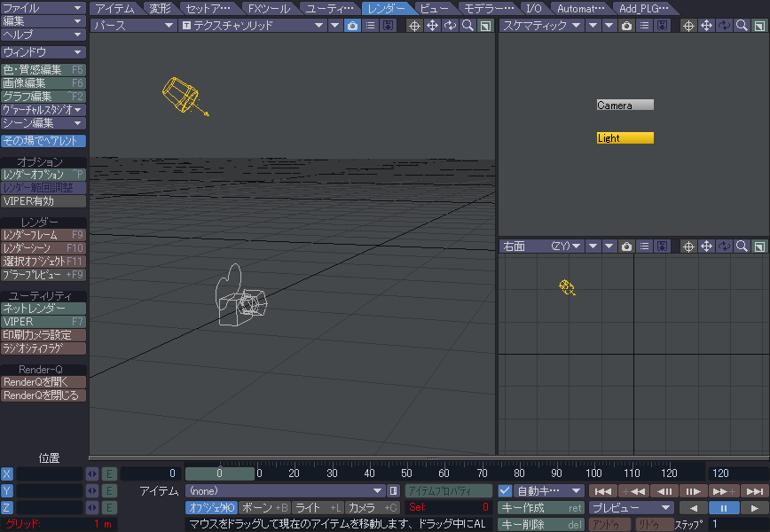The image size is (770, 532).
Task: Maximize the 右面 (ZY) viewport
Action: [759, 246]
